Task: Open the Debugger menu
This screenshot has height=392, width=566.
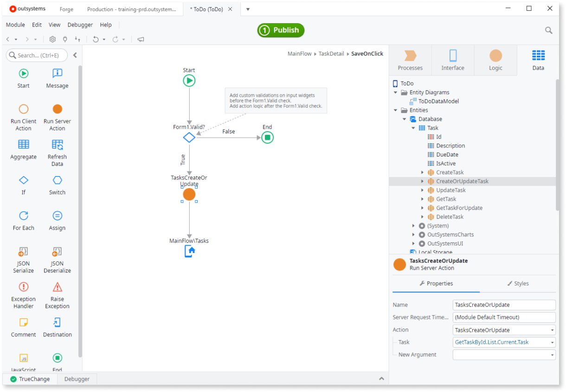Action: (80, 25)
